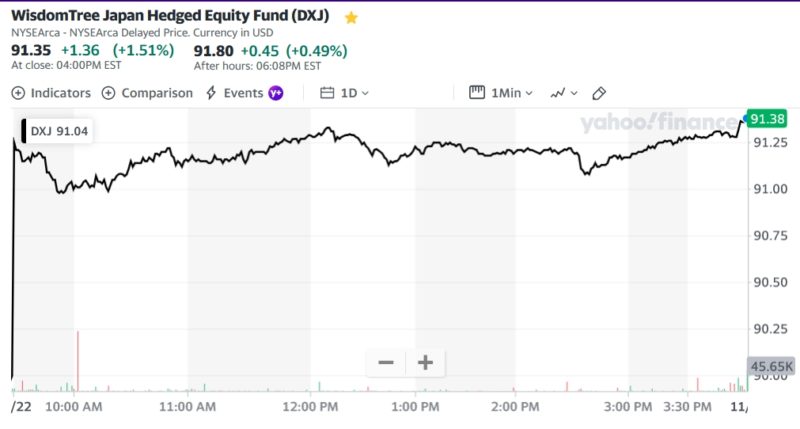This screenshot has width=800, height=429.
Task: Click the purple Y+ premium badge
Action: pyautogui.click(x=276, y=93)
